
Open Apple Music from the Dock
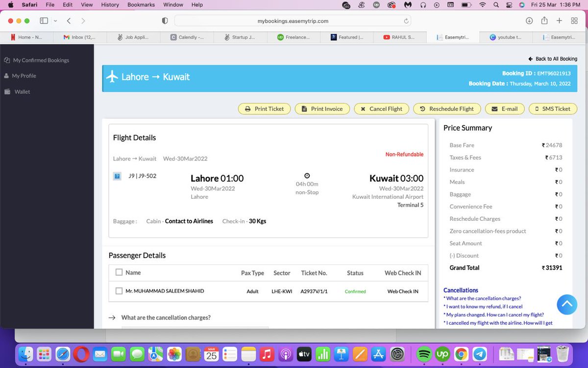267,354
